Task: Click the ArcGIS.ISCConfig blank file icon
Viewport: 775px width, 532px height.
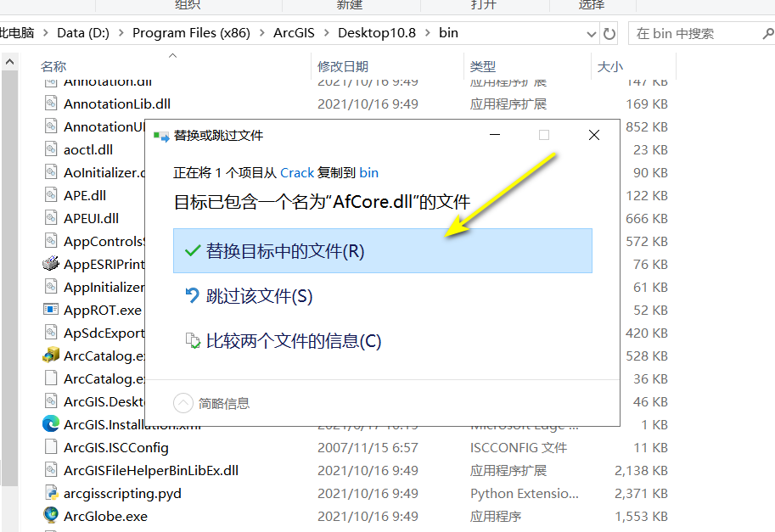Action: pyautogui.click(x=51, y=447)
